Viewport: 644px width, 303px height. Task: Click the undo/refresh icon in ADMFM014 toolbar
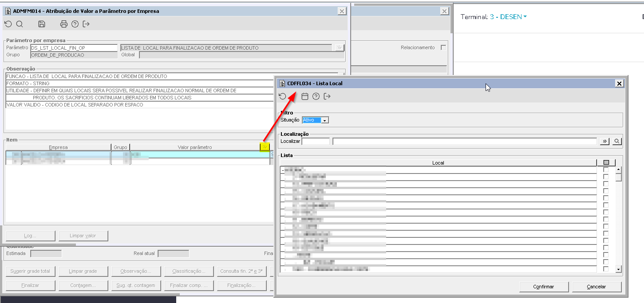coord(8,24)
